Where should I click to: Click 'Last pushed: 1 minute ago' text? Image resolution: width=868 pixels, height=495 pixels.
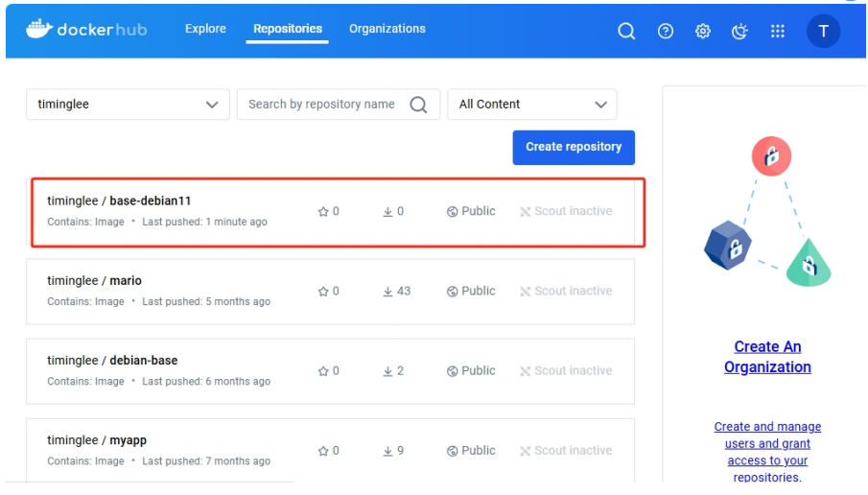click(x=204, y=222)
